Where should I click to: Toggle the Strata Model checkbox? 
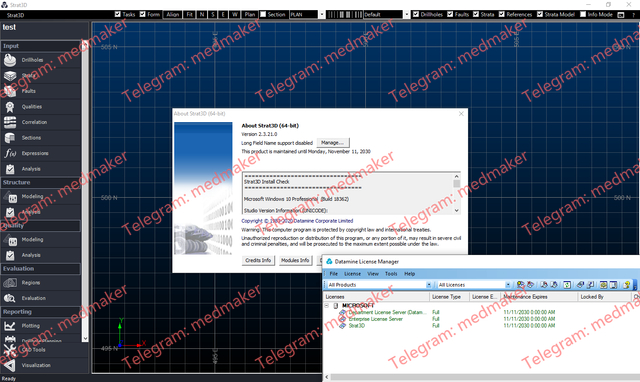click(x=540, y=14)
